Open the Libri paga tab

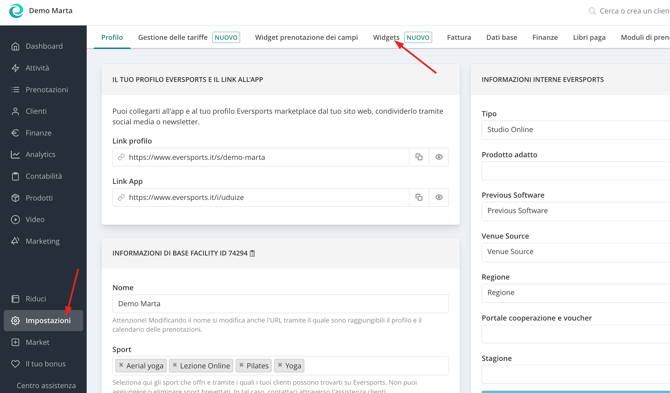click(x=589, y=38)
